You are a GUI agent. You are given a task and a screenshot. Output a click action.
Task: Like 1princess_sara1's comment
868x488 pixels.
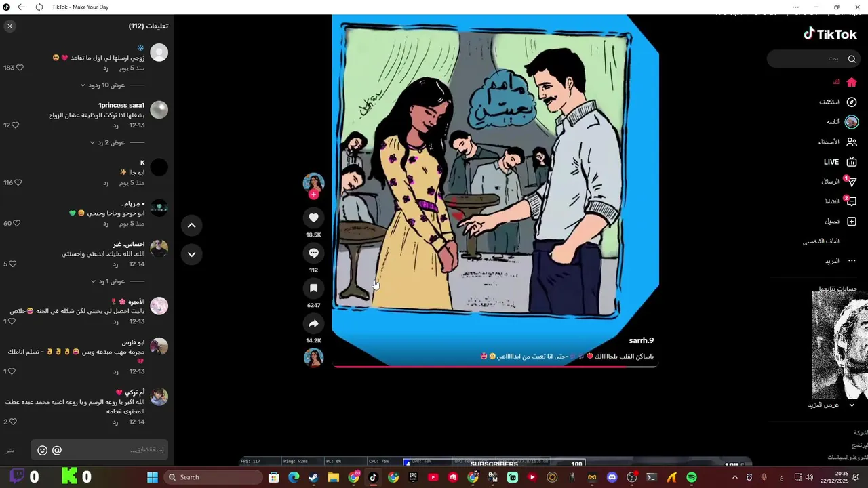[16, 125]
